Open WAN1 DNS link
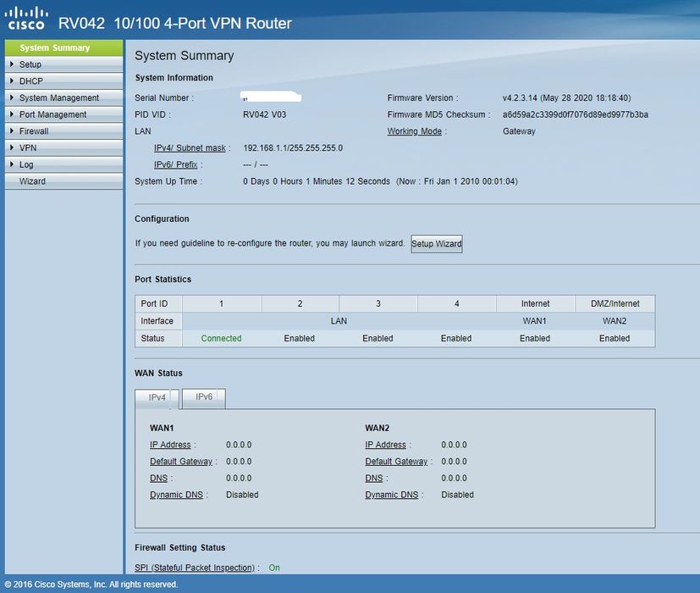The height and width of the screenshot is (593, 700). pyautogui.click(x=158, y=478)
